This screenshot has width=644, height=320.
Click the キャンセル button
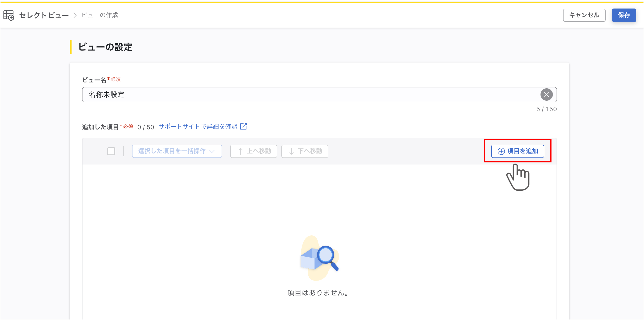(x=584, y=15)
